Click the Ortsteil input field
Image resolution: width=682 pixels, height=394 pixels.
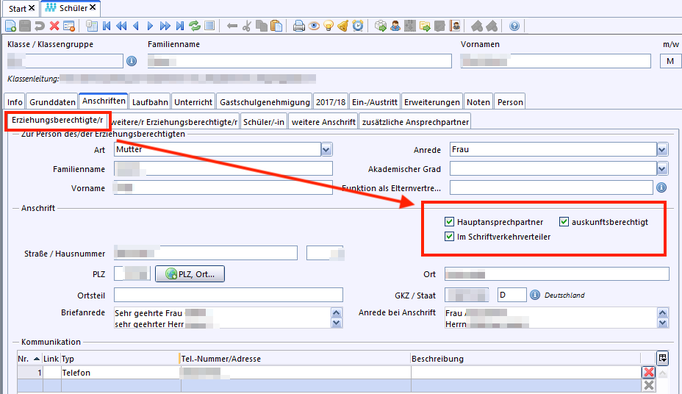point(228,294)
